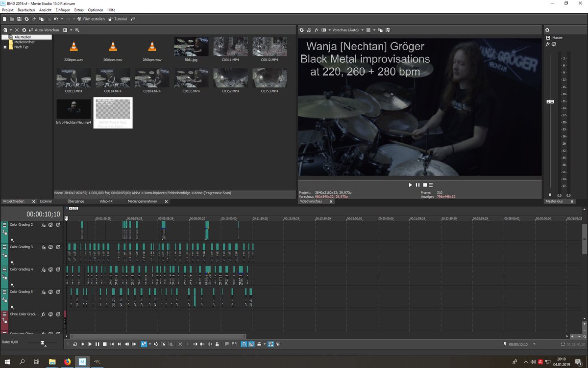
Task: Open Color Grading 5 track menu
Action: tap(4, 291)
